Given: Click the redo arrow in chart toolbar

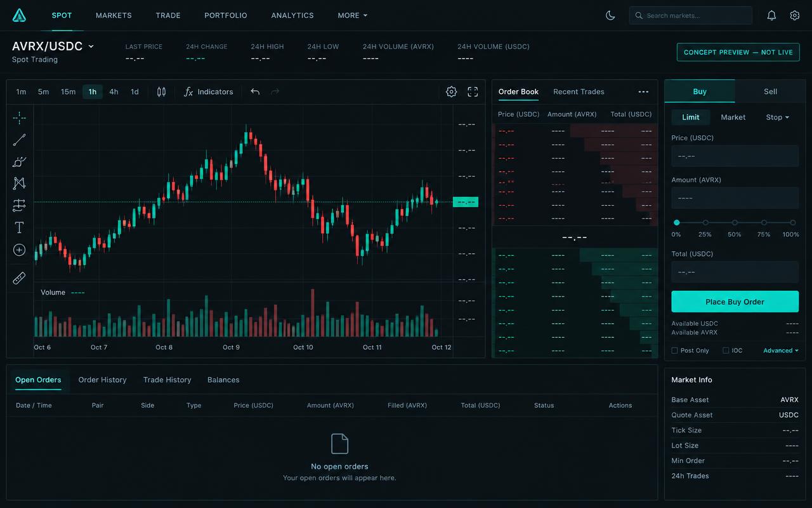Looking at the screenshot, I should 275,91.
